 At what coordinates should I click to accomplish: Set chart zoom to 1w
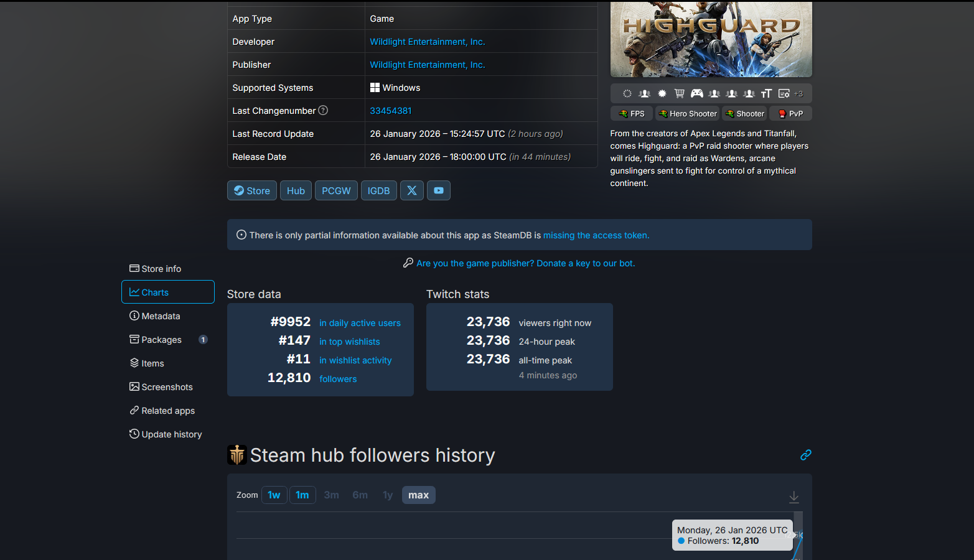pyautogui.click(x=274, y=495)
